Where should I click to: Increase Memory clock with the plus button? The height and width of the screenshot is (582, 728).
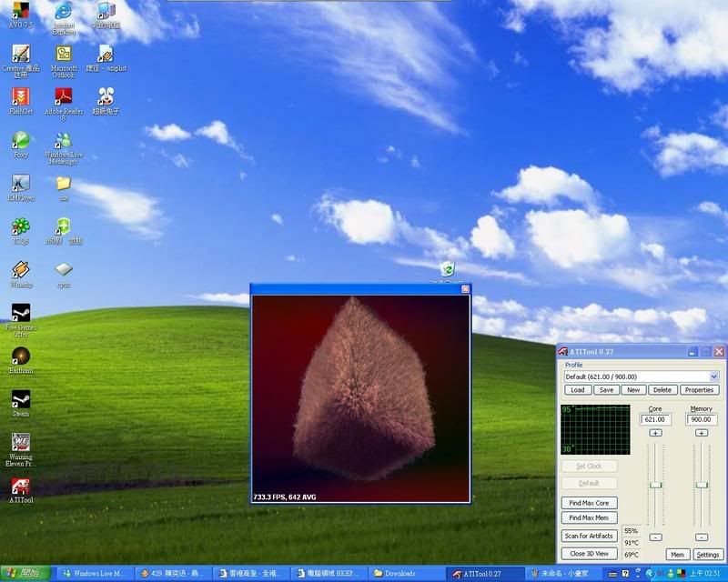pos(701,433)
